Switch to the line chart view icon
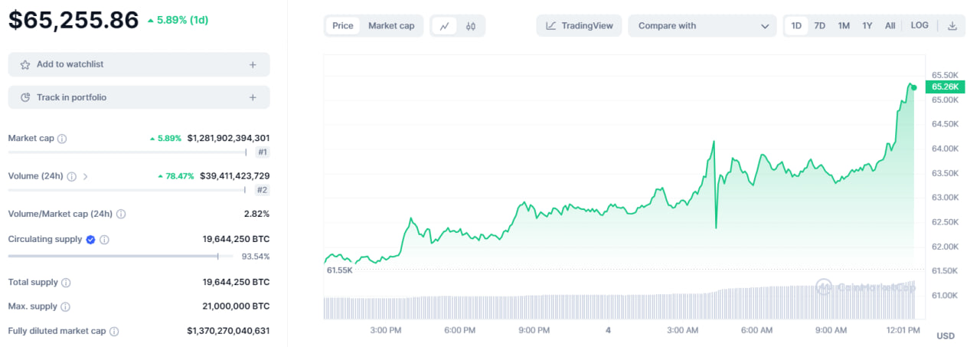980x347 pixels. (444, 26)
